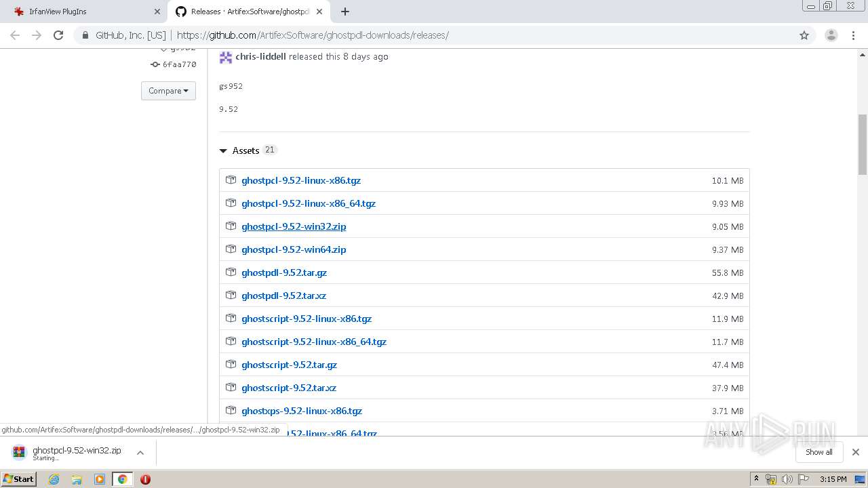Image resolution: width=868 pixels, height=488 pixels.
Task: Open chris-liddell profile link
Action: point(260,56)
